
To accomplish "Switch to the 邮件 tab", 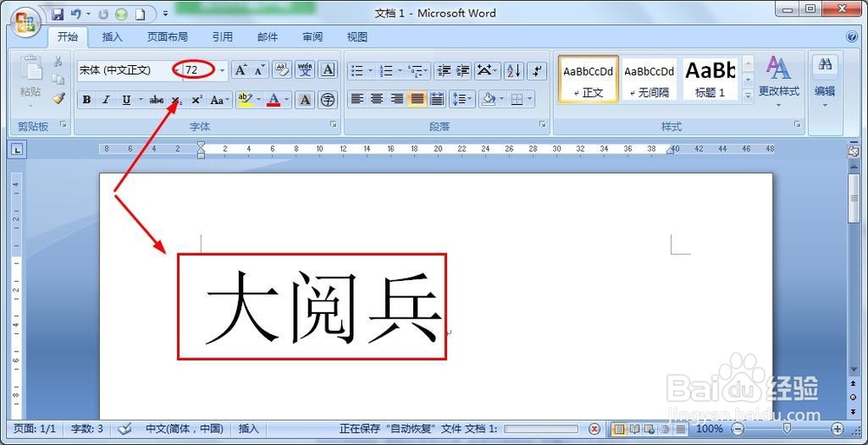I will [267, 37].
